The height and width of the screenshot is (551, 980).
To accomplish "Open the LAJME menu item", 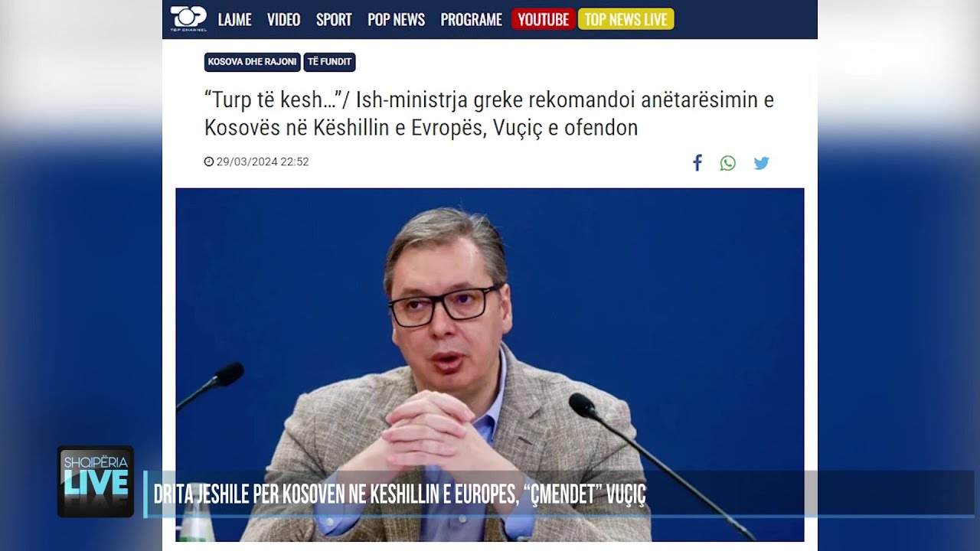I will point(234,20).
